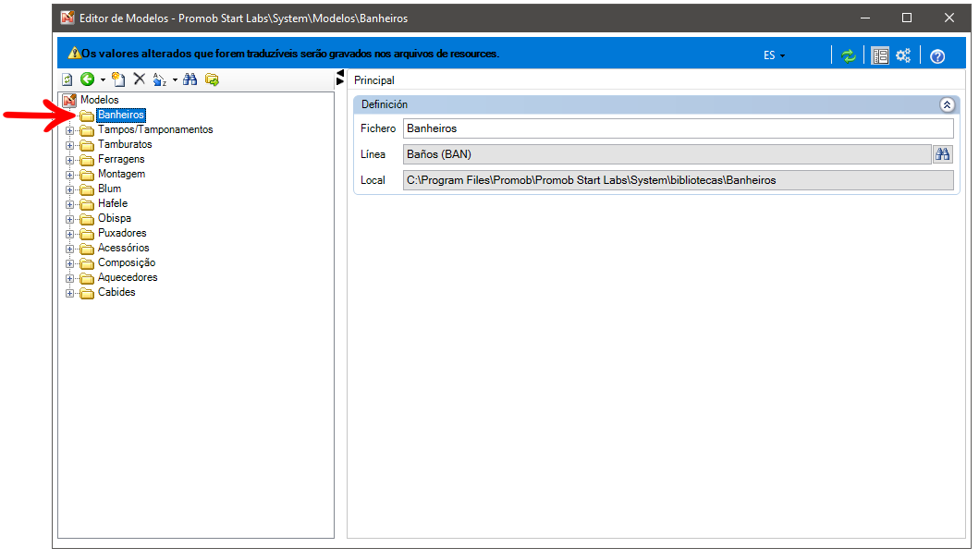Collapse the Definición section chevron
979x560 pixels.
point(948,104)
